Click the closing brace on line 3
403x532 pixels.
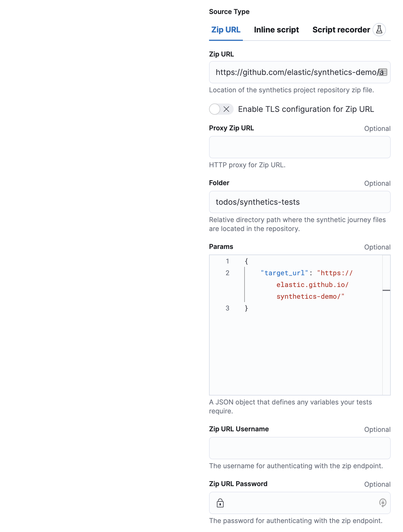[246, 308]
